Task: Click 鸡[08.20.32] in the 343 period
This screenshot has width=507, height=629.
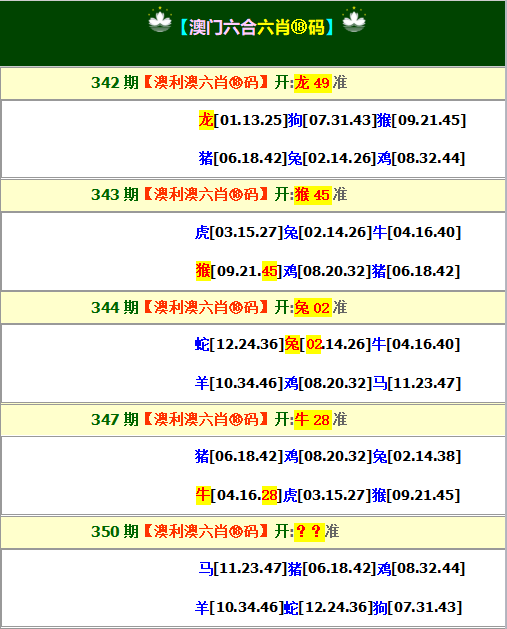Action: click(327, 271)
